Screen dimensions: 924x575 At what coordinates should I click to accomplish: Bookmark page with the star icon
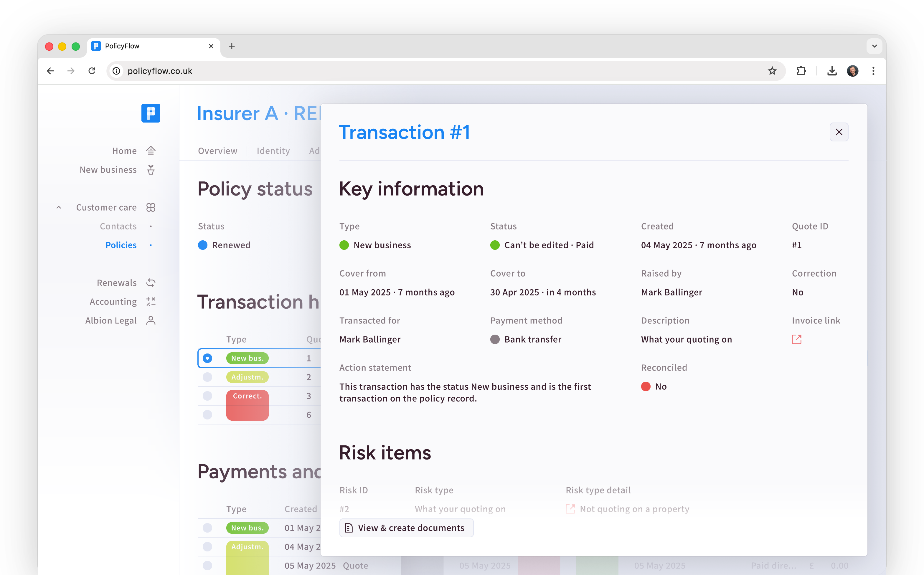[772, 71]
